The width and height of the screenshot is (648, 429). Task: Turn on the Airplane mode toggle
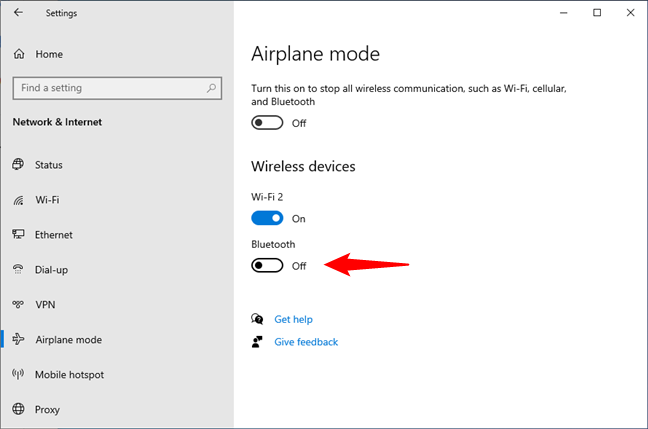tap(267, 123)
